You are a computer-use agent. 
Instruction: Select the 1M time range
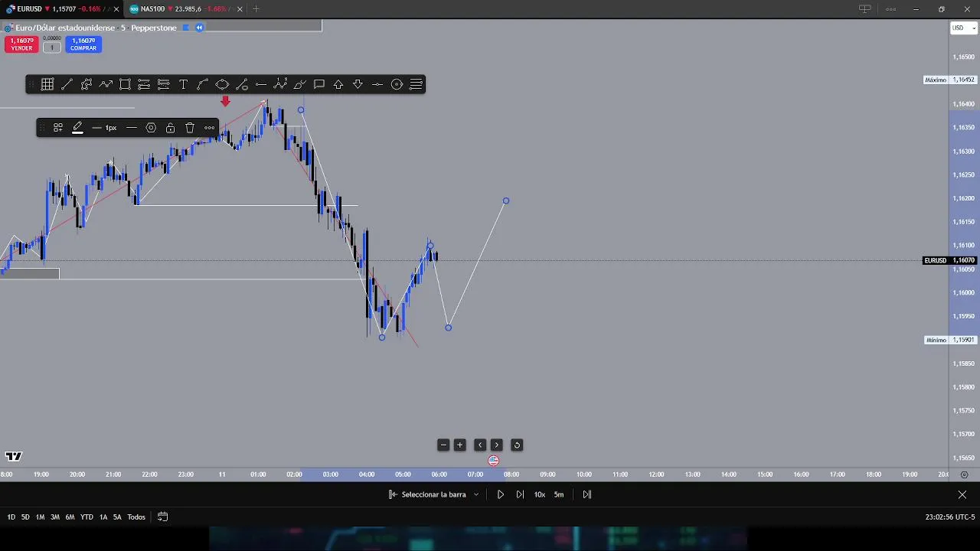[x=40, y=517]
